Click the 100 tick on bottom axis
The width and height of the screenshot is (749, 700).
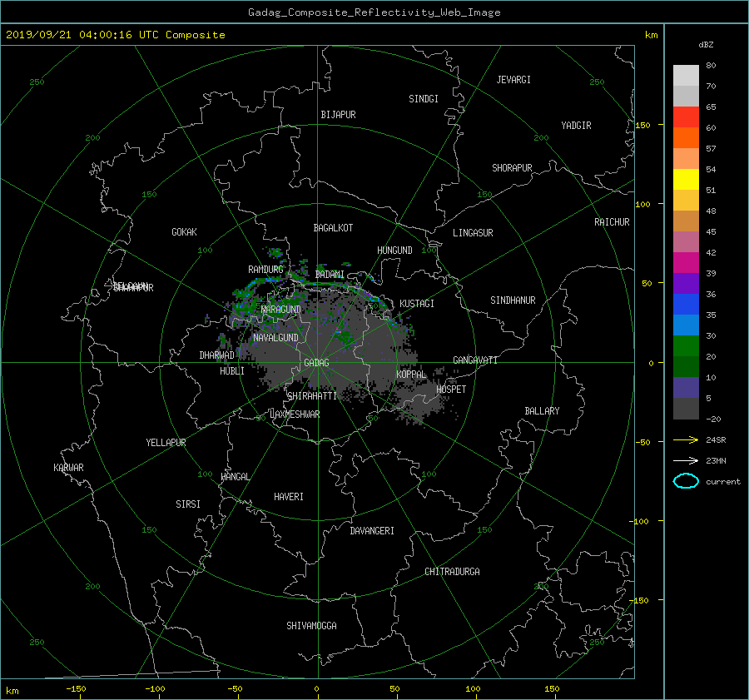pos(473,689)
